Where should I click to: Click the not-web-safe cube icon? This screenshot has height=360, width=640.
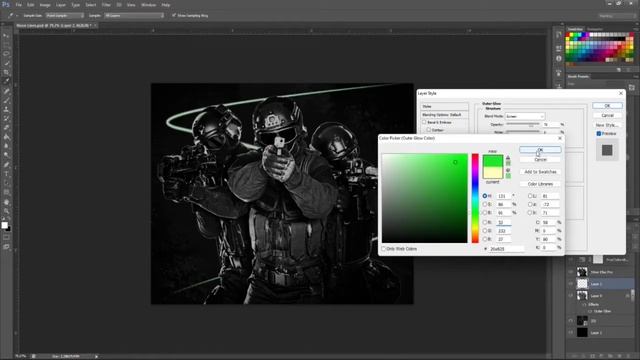coord(508,170)
